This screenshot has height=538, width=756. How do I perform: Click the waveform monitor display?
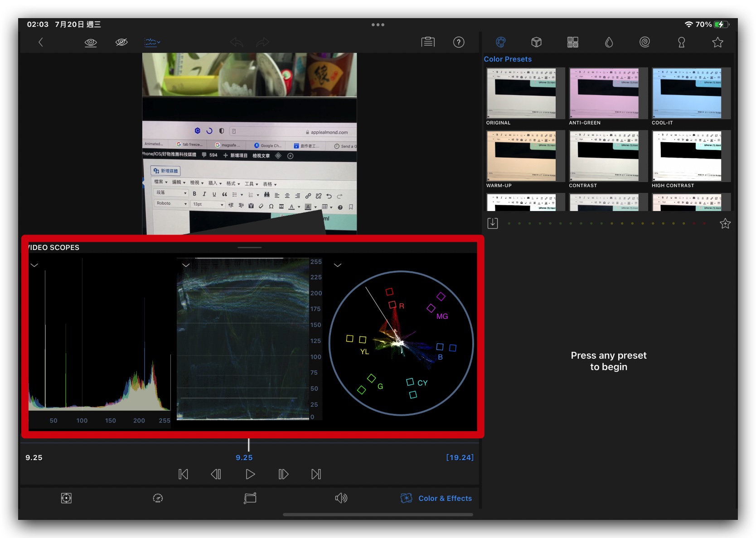[243, 339]
